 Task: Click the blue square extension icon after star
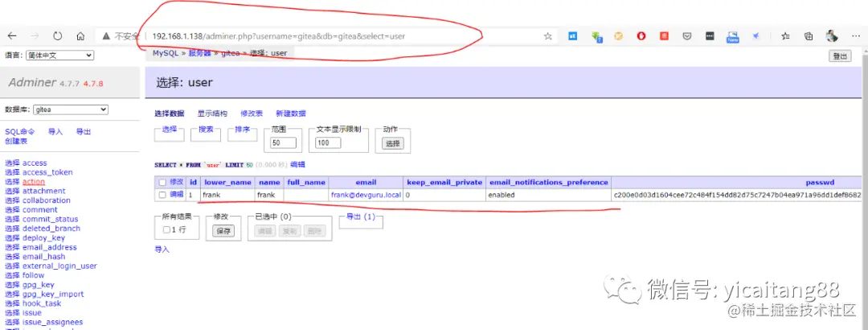tap(573, 36)
